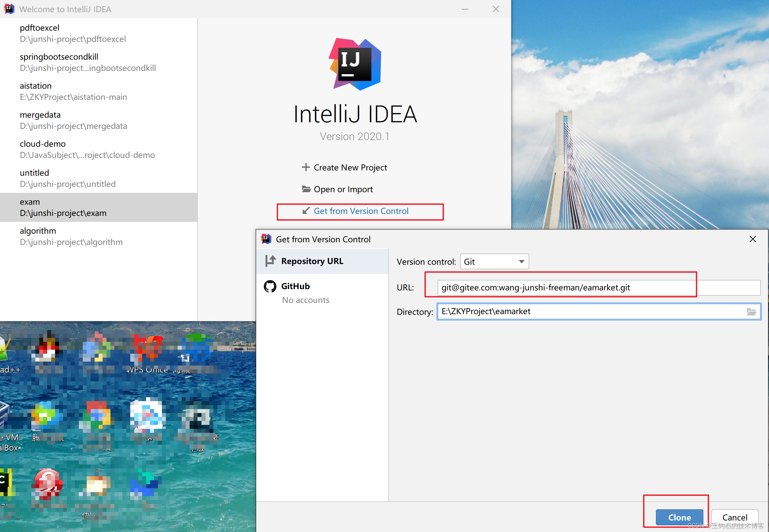Screen dimensions: 769x532
Task: Click the folder icon beside Open or Import
Action: pos(306,189)
